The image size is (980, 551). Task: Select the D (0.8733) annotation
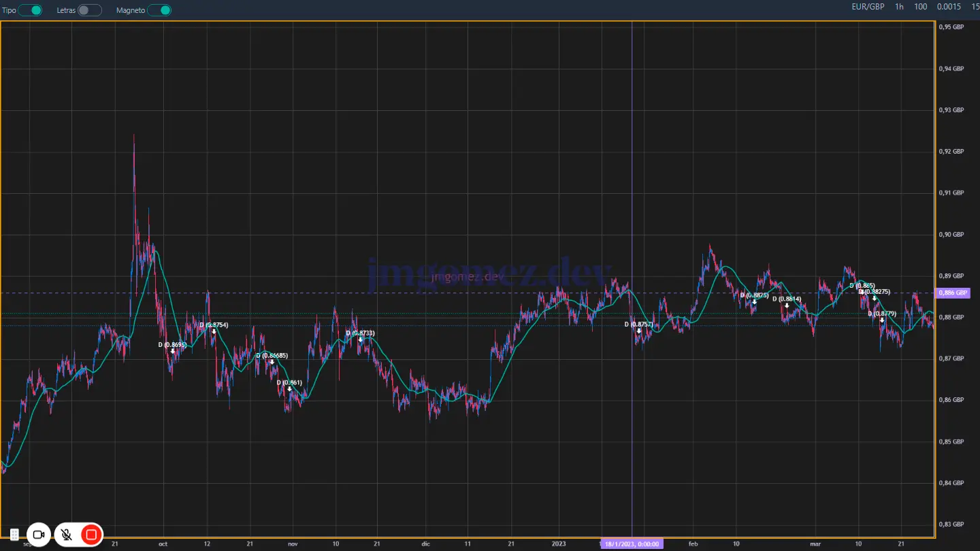360,333
